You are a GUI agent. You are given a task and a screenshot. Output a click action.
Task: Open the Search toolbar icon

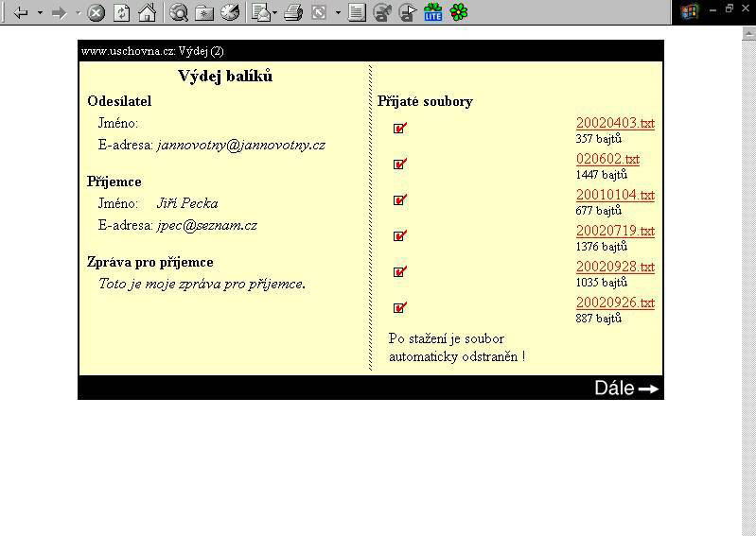pyautogui.click(x=179, y=13)
